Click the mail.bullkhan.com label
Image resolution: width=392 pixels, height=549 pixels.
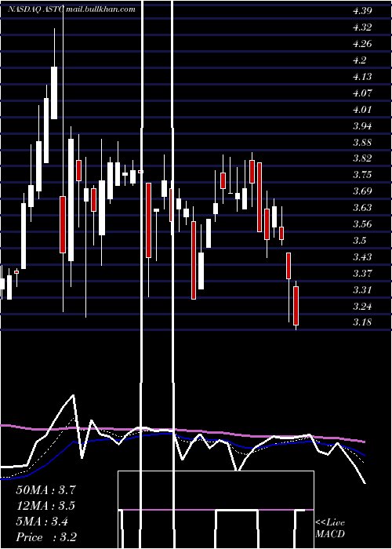pyautogui.click(x=100, y=9)
